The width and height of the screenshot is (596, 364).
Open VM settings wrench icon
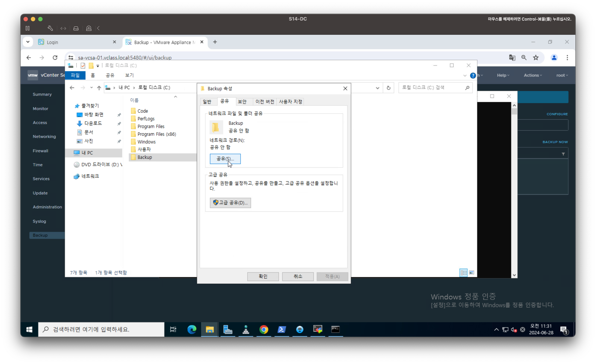(50, 28)
